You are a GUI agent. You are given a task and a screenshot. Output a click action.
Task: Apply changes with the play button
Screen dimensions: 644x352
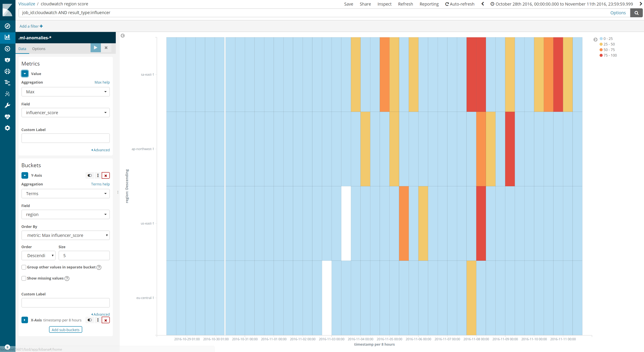click(x=96, y=48)
